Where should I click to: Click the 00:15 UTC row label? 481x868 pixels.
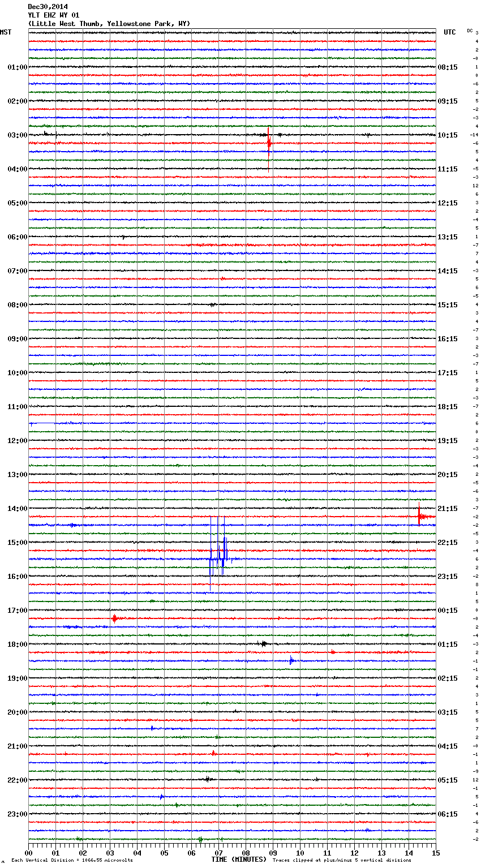tap(448, 611)
